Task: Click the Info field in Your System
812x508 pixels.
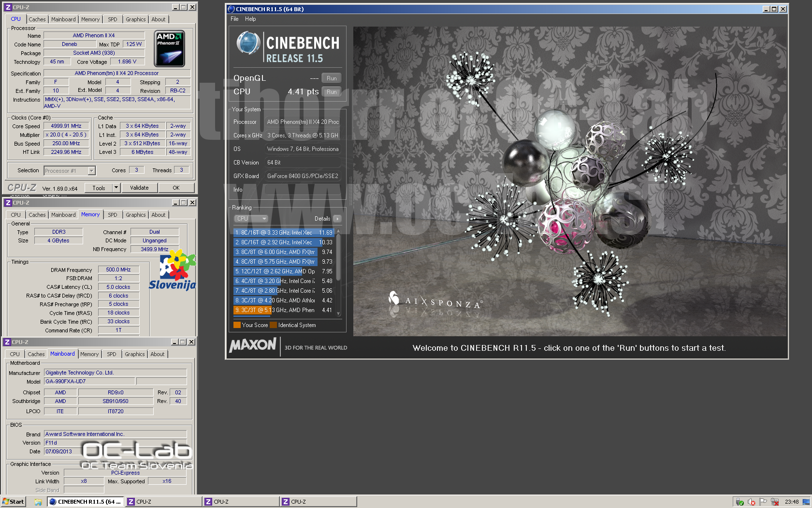Action: 303,190
